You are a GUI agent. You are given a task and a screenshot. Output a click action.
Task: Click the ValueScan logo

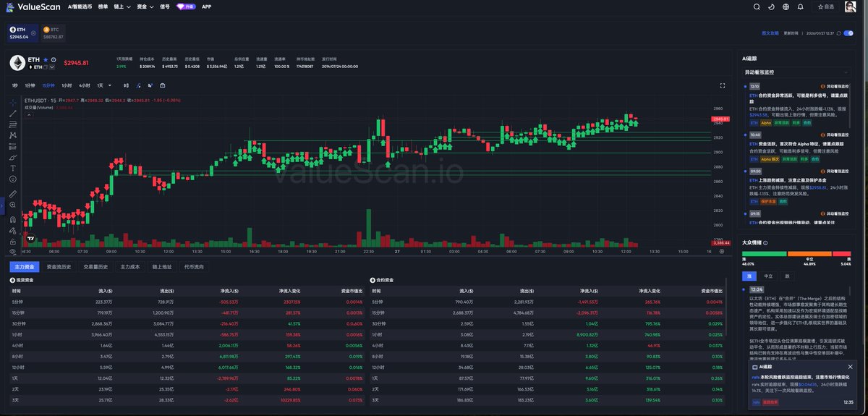point(33,7)
